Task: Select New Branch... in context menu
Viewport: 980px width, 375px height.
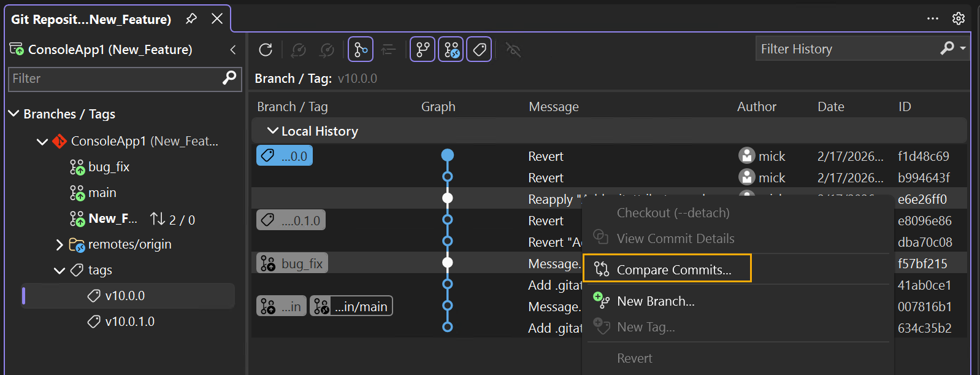Action: click(x=656, y=301)
